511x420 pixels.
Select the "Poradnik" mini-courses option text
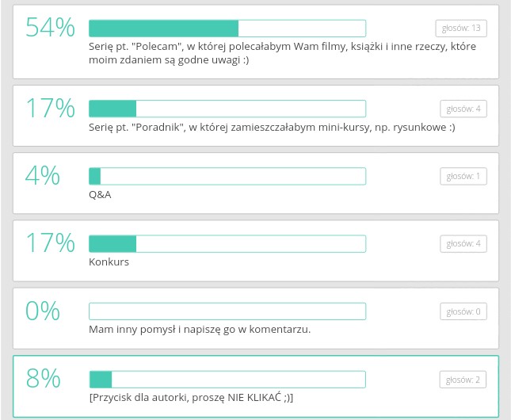click(272, 127)
